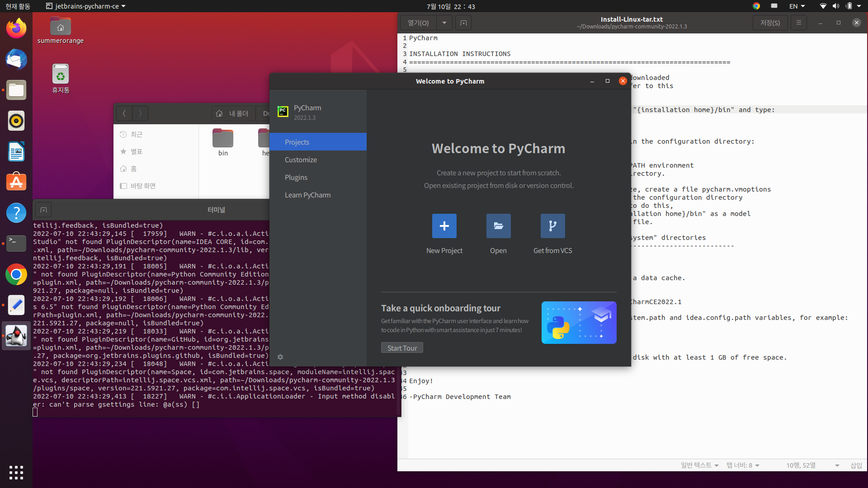Screen dimensions: 868x488
Task: Open the text editor from the dock
Action: (16, 305)
